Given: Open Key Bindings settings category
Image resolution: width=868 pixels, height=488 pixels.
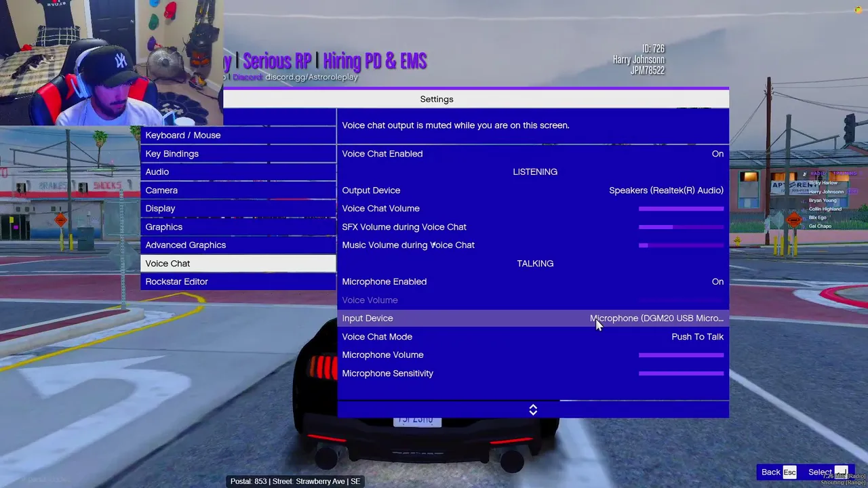Looking at the screenshot, I should [238, 154].
